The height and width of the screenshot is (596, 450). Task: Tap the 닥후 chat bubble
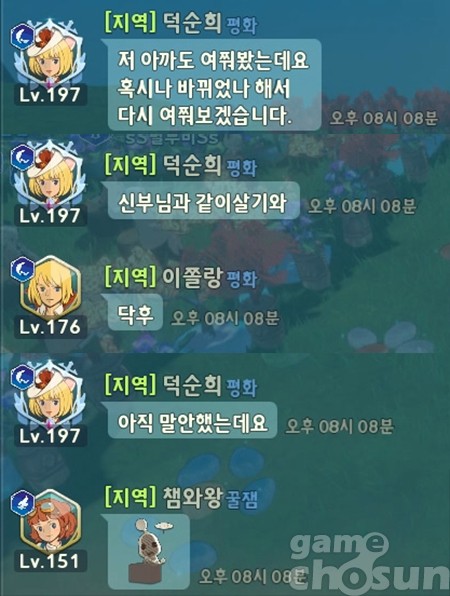tap(135, 314)
